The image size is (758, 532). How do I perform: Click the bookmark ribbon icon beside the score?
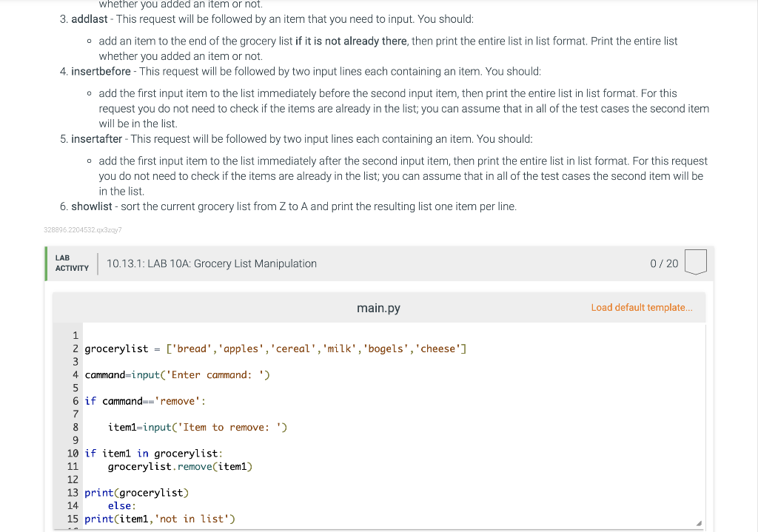[x=695, y=261]
